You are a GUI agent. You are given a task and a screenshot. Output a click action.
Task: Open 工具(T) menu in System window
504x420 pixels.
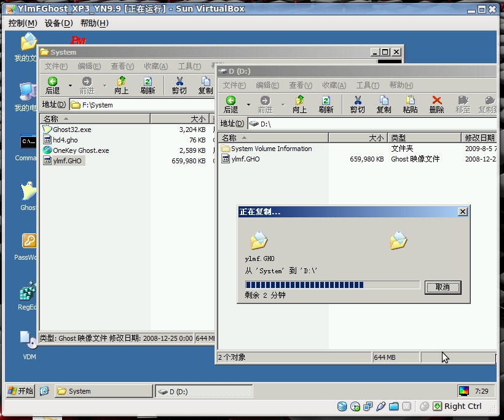pyautogui.click(x=190, y=66)
